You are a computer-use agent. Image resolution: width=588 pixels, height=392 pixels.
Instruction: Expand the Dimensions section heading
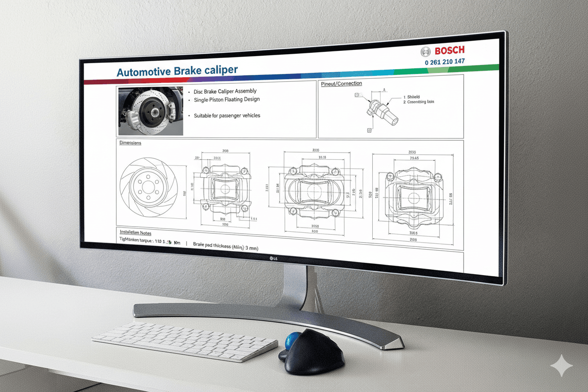[130, 142]
